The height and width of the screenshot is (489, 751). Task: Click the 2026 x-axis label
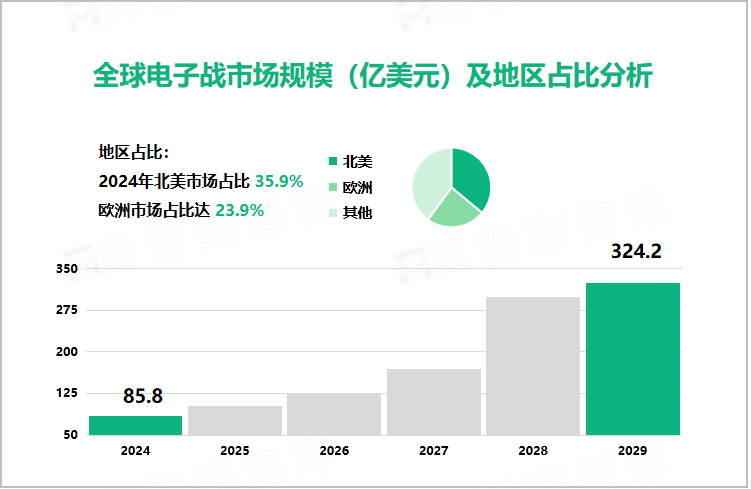coord(335,451)
